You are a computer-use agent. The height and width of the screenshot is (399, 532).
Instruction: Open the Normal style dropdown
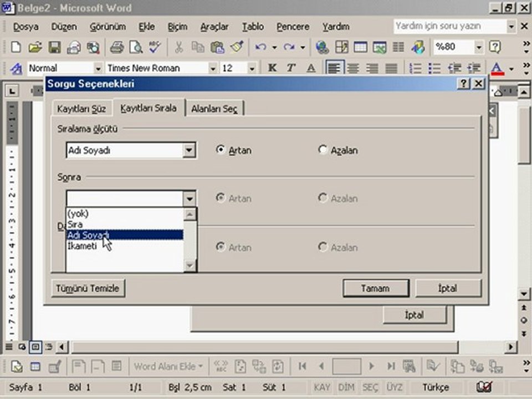[98, 69]
